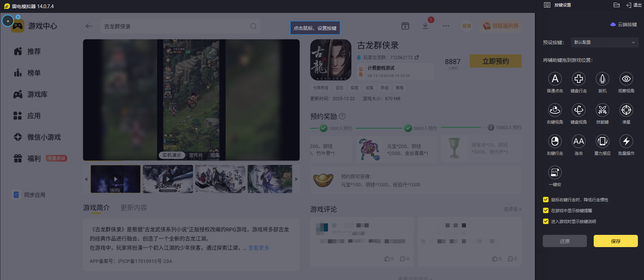644x280 pixels.
Task: Open 云端按键 cloud keymaps
Action: pos(624,24)
